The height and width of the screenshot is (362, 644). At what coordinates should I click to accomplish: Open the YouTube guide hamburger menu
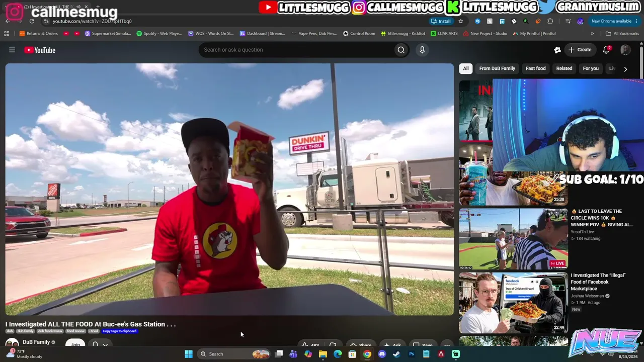[x=12, y=50]
